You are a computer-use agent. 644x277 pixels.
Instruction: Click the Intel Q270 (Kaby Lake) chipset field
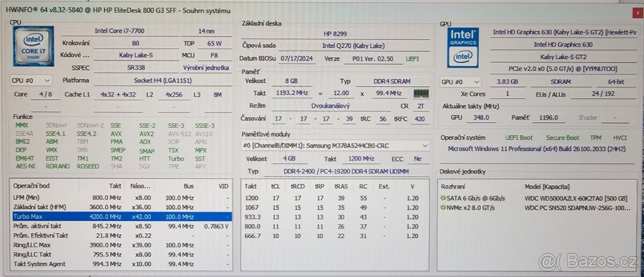point(354,46)
